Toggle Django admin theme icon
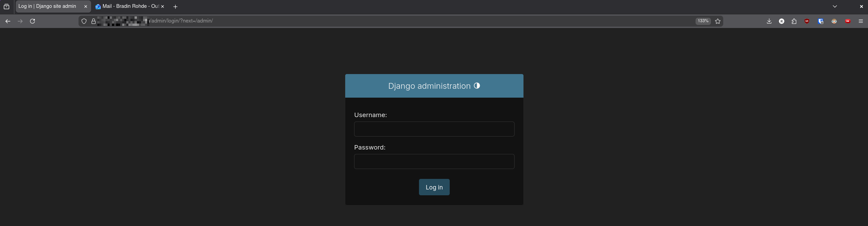Viewport: 868px width, 226px height. (477, 86)
